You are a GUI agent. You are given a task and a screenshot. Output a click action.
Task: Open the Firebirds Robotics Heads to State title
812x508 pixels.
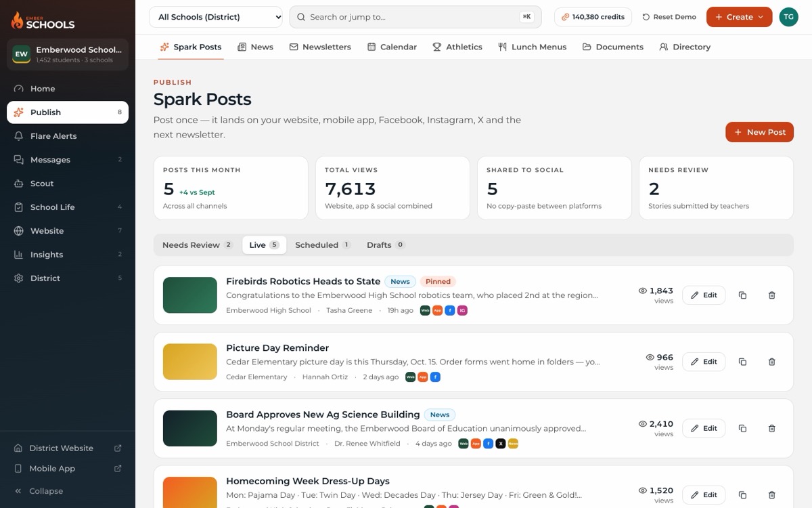[x=303, y=281]
